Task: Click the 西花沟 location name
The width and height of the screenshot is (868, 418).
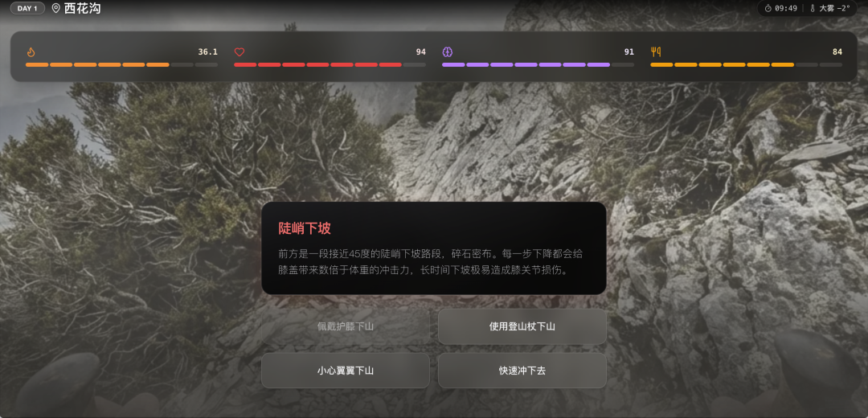Action: 83,9
